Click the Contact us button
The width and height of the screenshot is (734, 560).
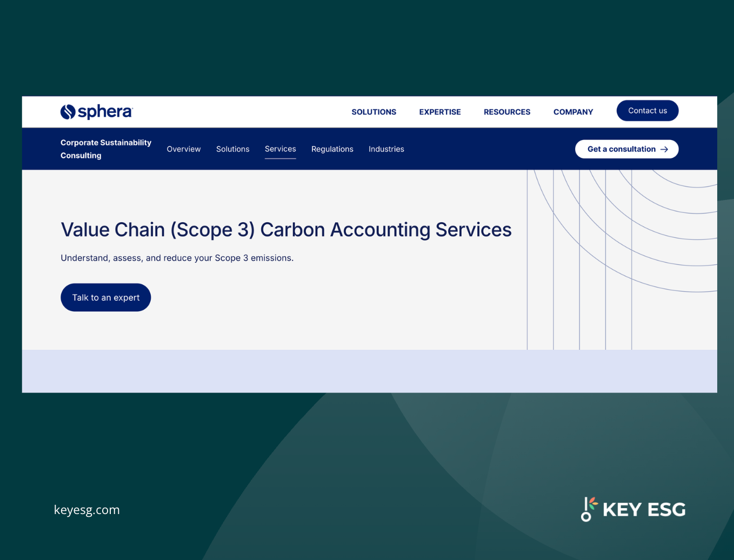pyautogui.click(x=647, y=110)
